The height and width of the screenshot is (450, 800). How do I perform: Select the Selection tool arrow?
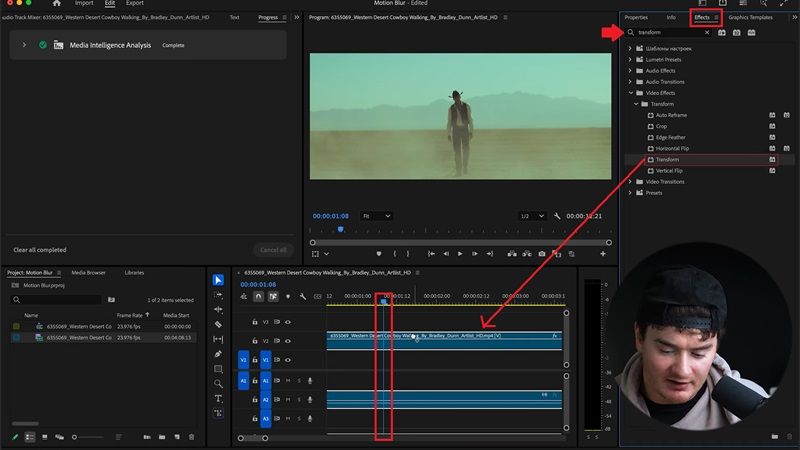tap(218, 280)
